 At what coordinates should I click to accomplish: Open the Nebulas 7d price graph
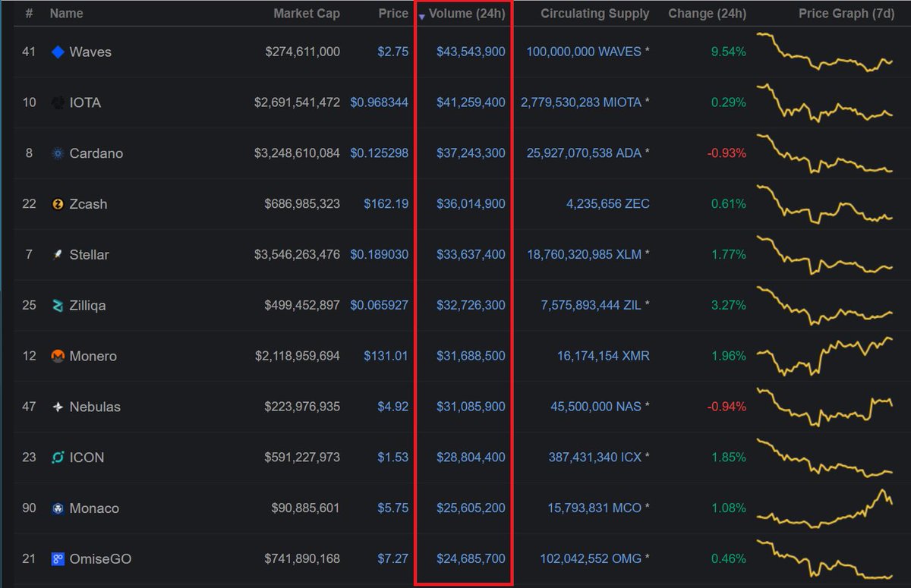click(825, 407)
